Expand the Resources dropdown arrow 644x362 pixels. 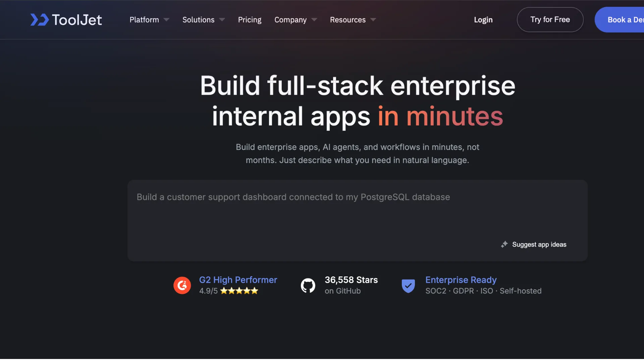(373, 20)
